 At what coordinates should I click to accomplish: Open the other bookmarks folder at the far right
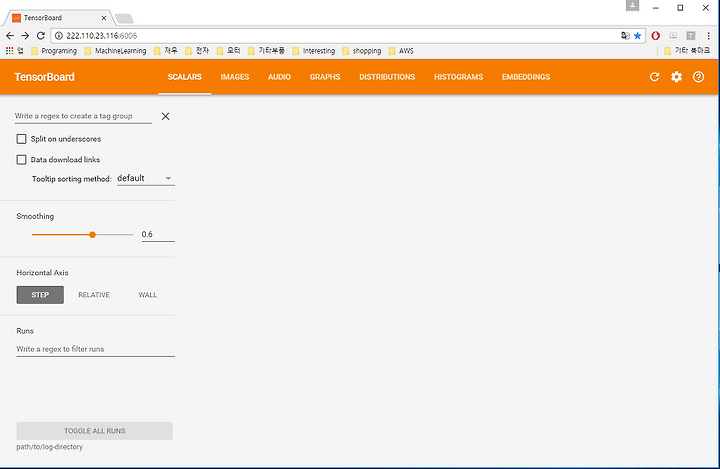(687, 51)
